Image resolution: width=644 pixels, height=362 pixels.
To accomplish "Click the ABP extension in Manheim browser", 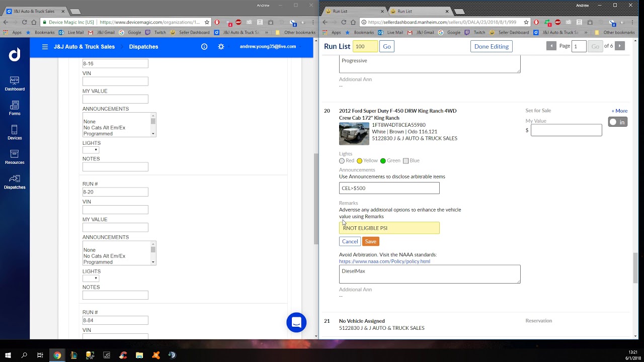I will tap(557, 22).
